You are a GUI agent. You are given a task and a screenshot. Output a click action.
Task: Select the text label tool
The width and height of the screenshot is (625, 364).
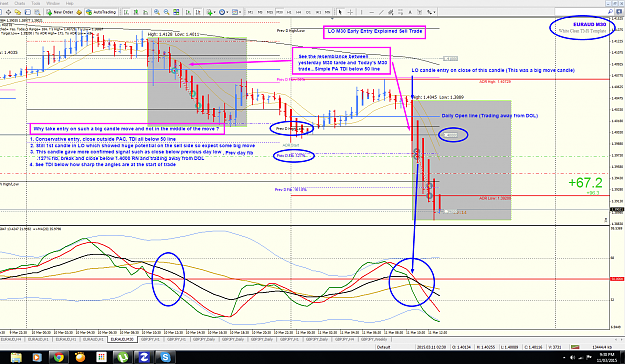pyautogui.click(x=420, y=12)
